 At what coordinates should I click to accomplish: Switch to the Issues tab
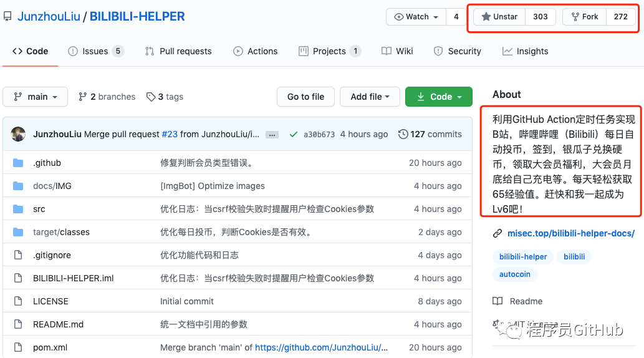[96, 51]
